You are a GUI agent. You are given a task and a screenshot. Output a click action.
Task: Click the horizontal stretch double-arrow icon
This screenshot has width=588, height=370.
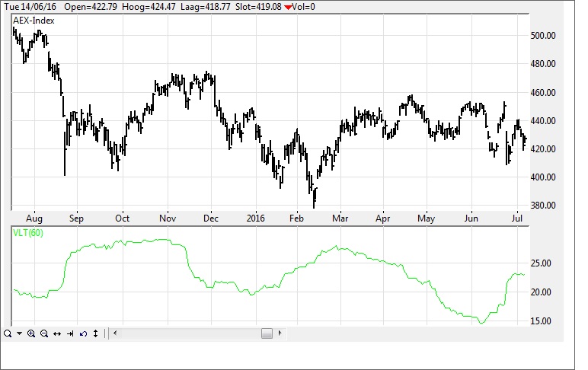[57, 333]
